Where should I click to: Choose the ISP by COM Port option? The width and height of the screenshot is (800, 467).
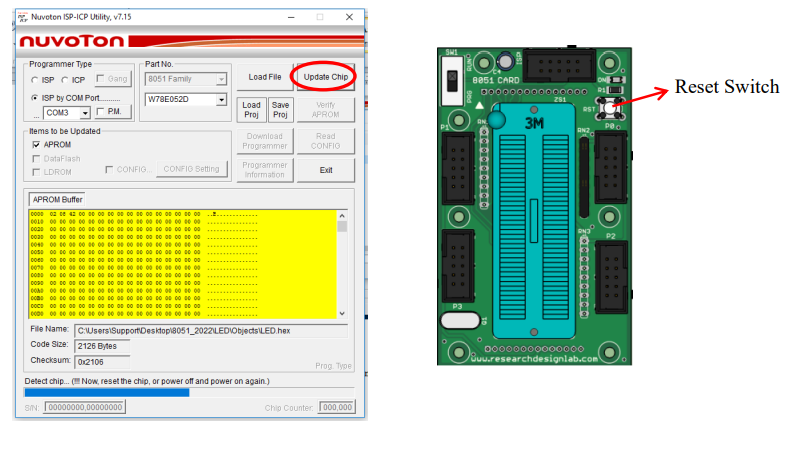[x=35, y=98]
